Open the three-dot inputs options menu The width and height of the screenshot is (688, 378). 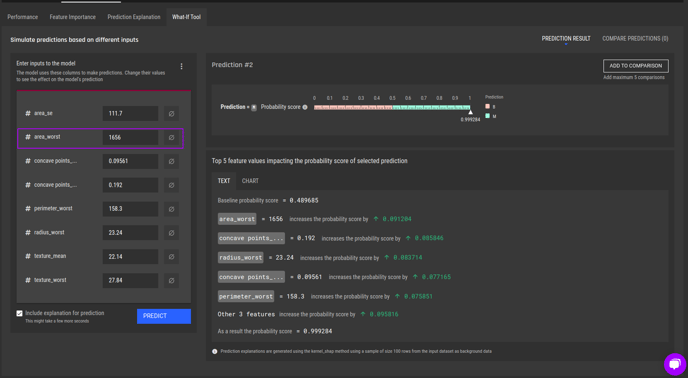tap(181, 66)
